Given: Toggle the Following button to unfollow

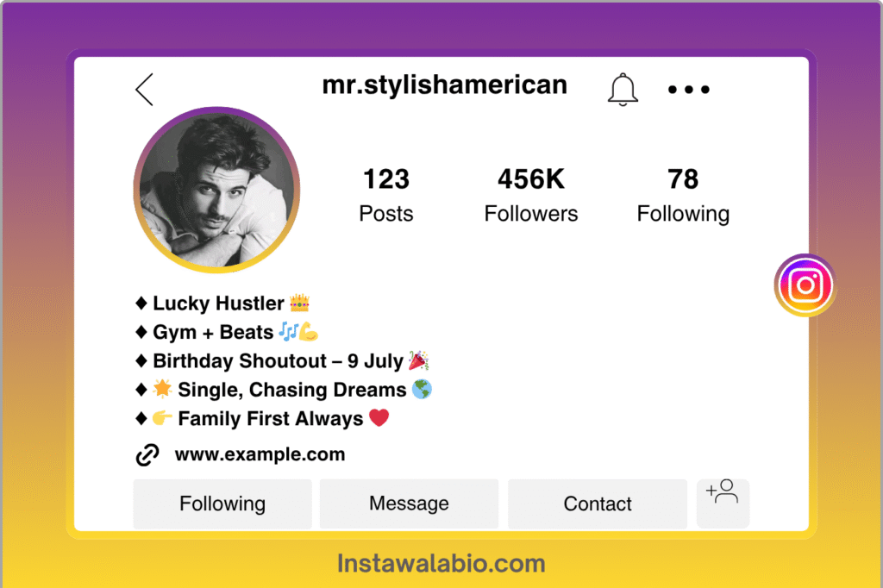Looking at the screenshot, I should click(x=222, y=504).
